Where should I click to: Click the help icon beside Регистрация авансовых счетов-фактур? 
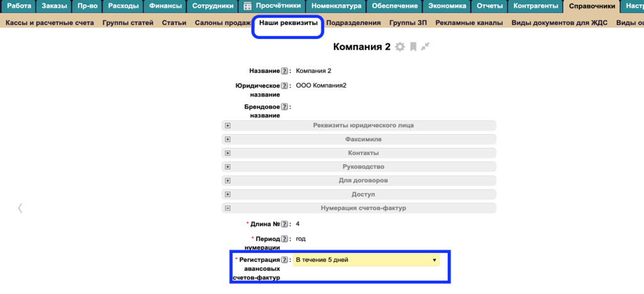(x=284, y=260)
